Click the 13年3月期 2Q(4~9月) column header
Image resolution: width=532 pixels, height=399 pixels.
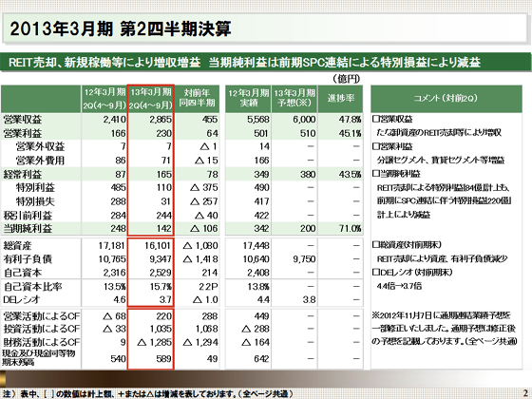(151, 99)
